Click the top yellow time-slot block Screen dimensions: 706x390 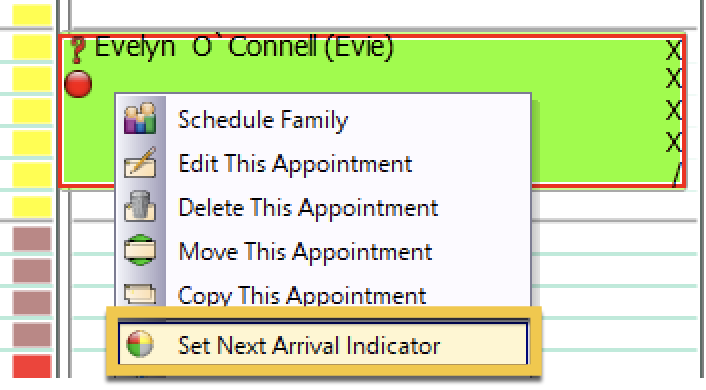coord(32,14)
